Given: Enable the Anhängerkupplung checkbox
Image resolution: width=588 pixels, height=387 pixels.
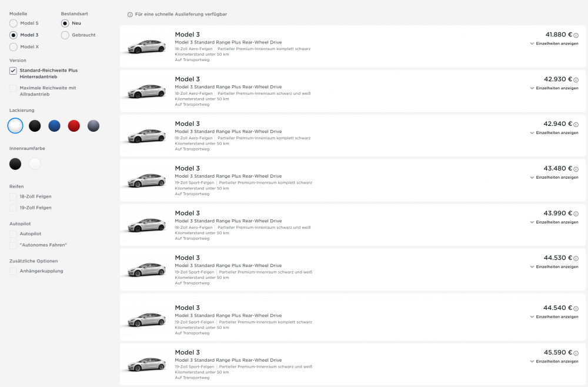Looking at the screenshot, I should [12, 271].
